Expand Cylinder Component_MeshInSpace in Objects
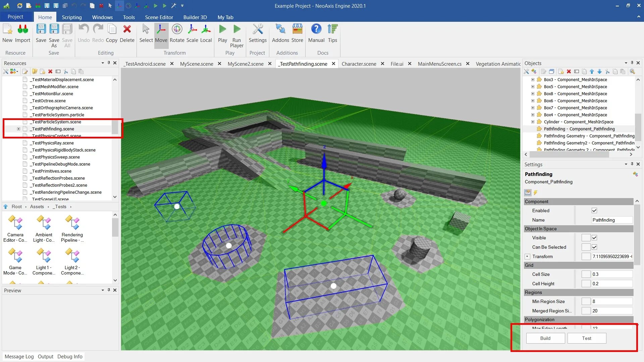 click(533, 122)
